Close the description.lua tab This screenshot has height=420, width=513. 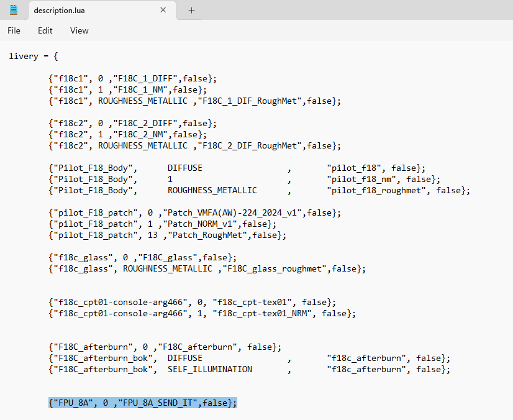(163, 10)
